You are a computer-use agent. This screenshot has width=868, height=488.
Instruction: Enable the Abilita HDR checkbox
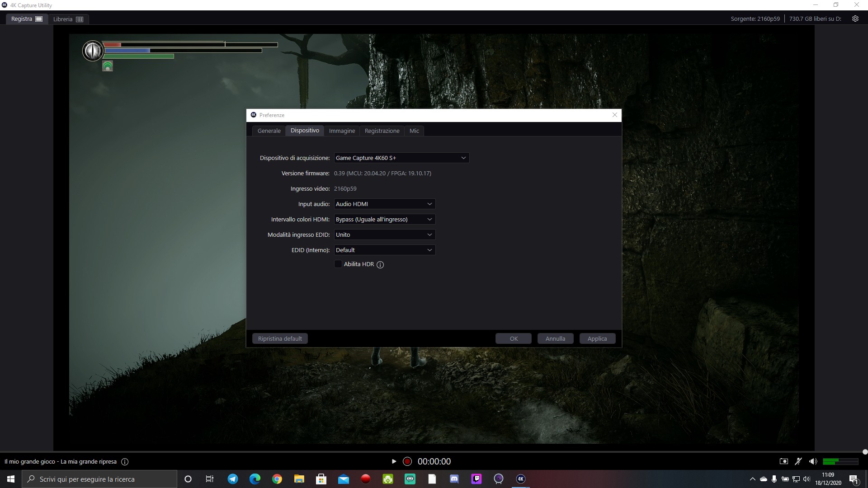(x=338, y=264)
